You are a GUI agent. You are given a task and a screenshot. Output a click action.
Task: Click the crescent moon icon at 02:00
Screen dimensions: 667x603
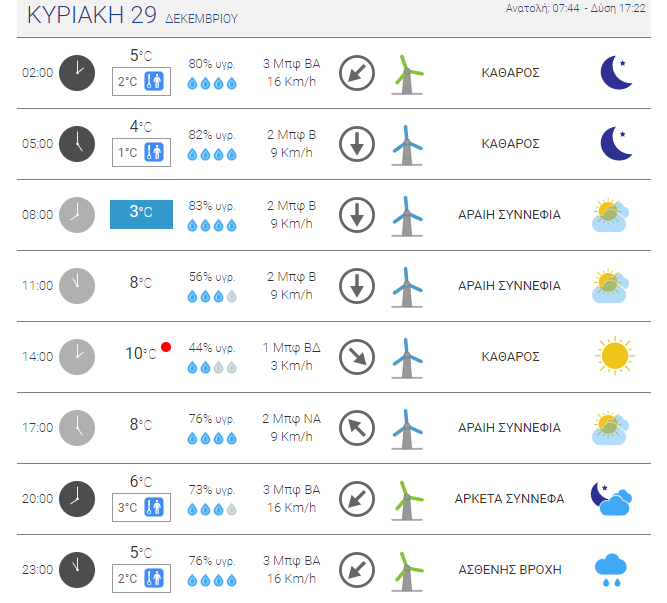pyautogui.click(x=616, y=73)
